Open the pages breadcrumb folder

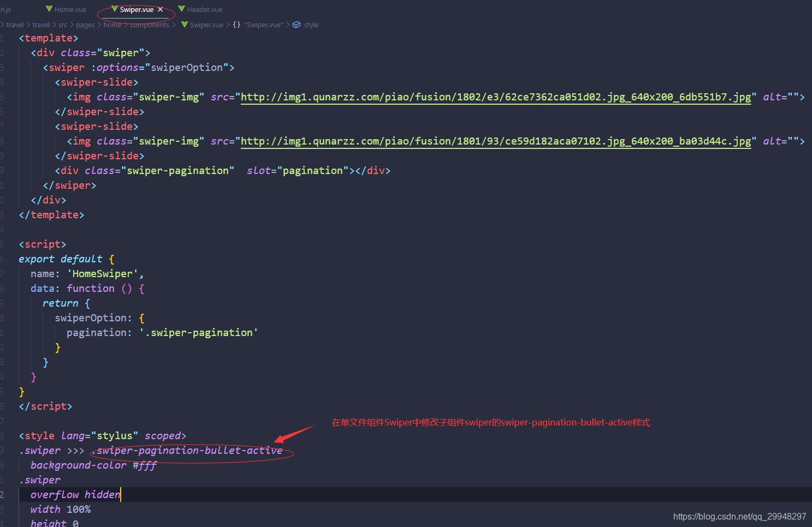click(x=85, y=25)
